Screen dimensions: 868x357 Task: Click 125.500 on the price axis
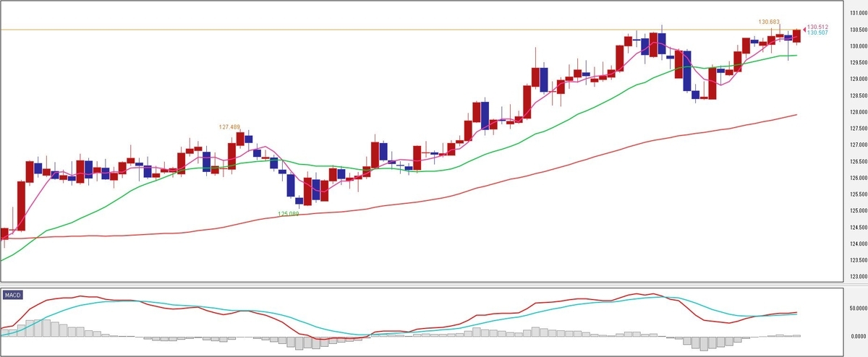858,194
